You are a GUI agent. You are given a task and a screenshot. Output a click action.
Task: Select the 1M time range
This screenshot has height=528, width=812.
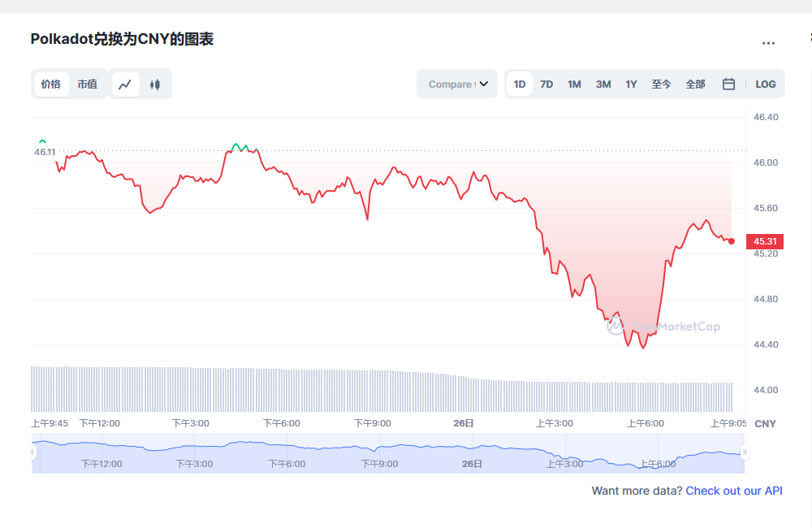(574, 84)
